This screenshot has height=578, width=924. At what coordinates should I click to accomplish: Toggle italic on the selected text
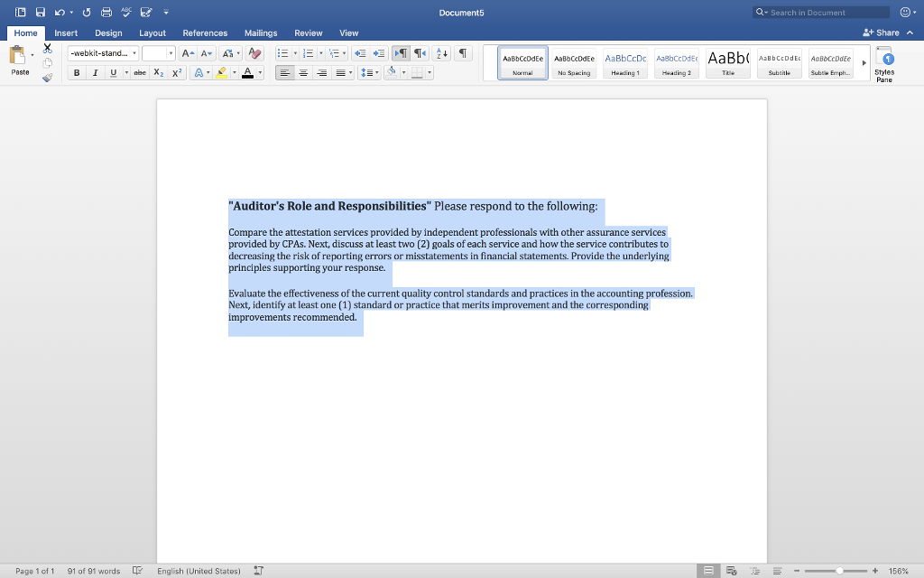tap(95, 72)
